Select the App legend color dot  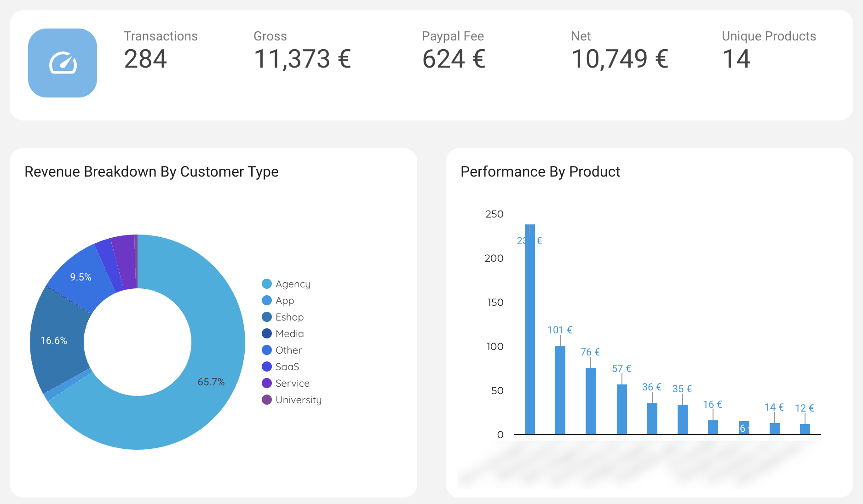[x=267, y=300]
